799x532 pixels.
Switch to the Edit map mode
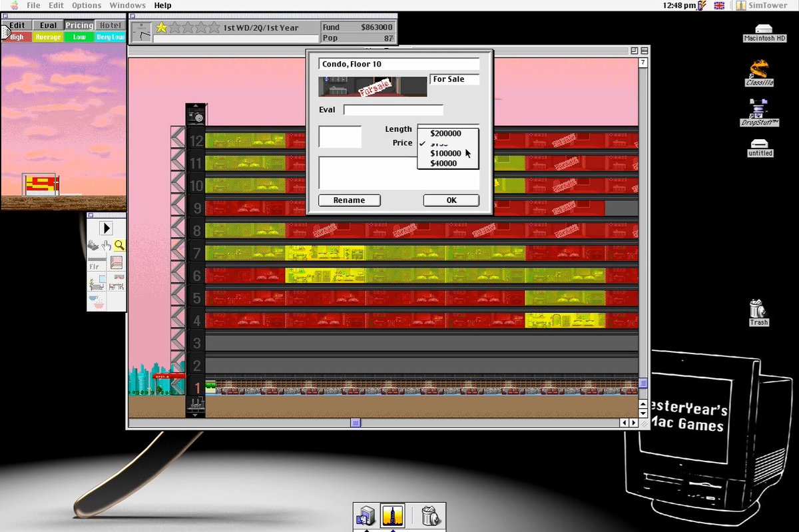click(x=17, y=25)
